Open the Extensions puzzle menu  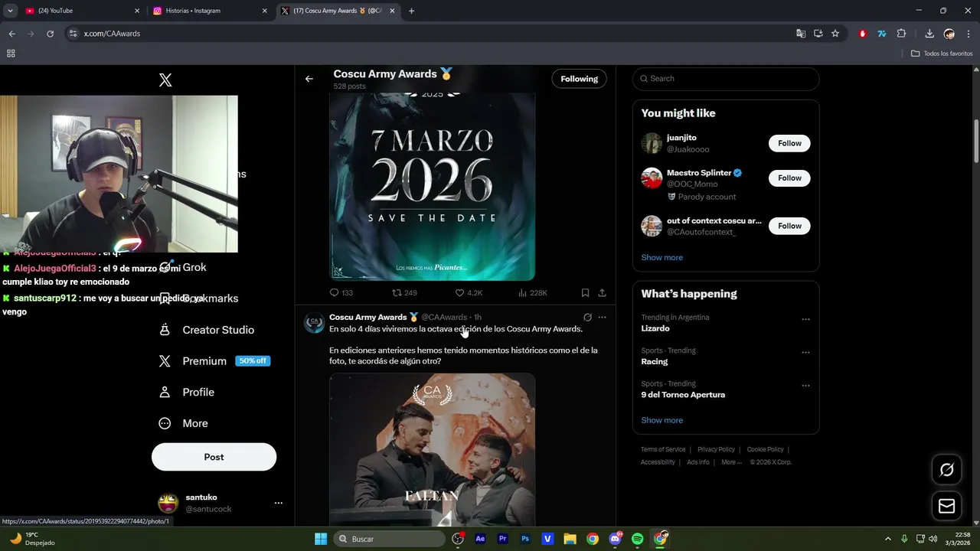coord(901,34)
